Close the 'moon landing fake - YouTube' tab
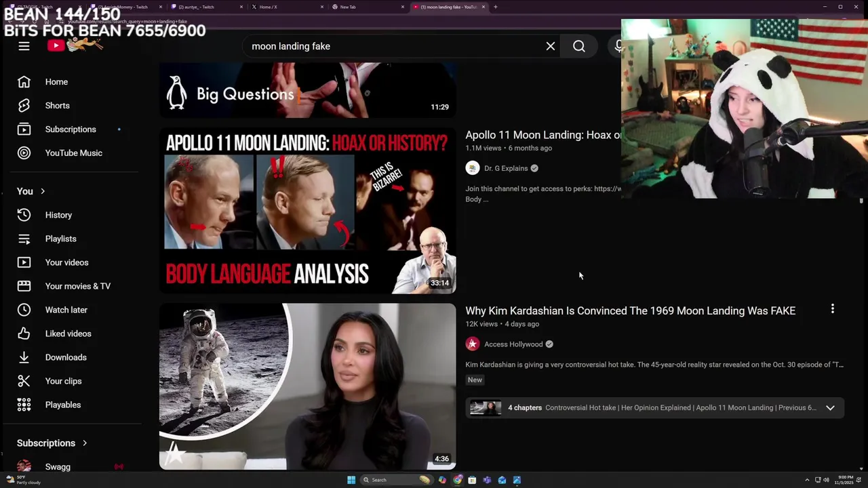The width and height of the screenshot is (868, 488). point(484,7)
